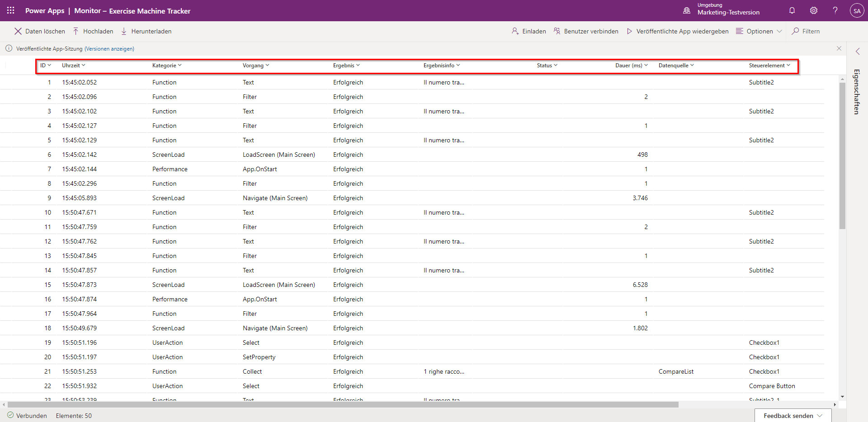The height and width of the screenshot is (422, 868).
Task: Open the Ergebnis column filter menu
Action: (346, 66)
